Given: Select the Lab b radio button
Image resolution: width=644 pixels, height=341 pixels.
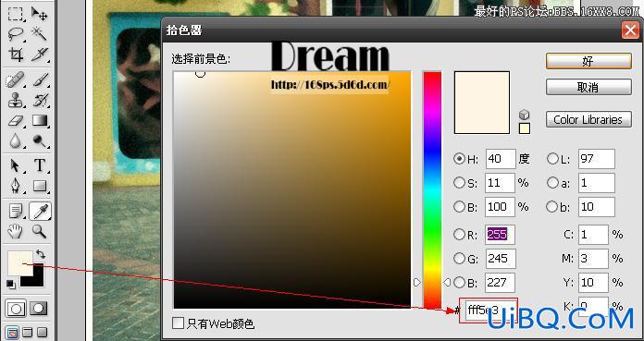Looking at the screenshot, I should coord(552,206).
